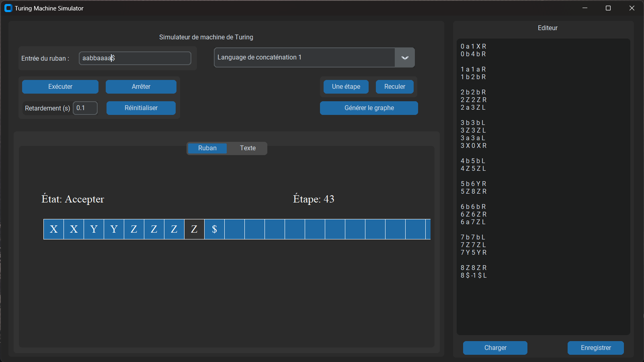The width and height of the screenshot is (644, 362).
Task: Click the editor line '5 Z 8 Z R'
Action: [x=474, y=192]
